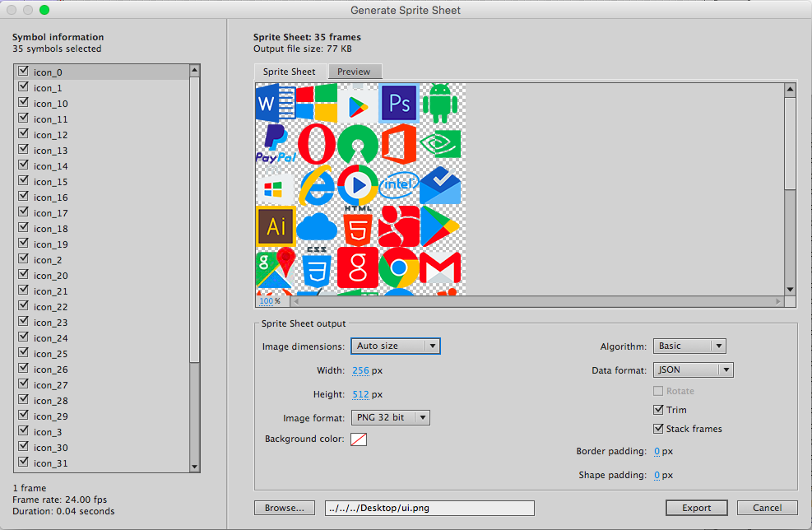Click the Microsoft Word icon in sprite sheet

tap(276, 103)
